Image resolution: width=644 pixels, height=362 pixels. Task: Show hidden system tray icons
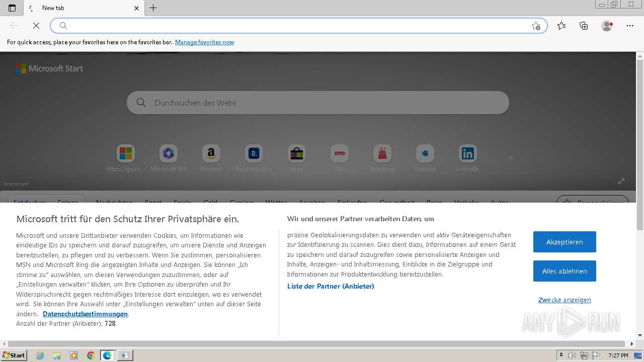[x=561, y=355]
